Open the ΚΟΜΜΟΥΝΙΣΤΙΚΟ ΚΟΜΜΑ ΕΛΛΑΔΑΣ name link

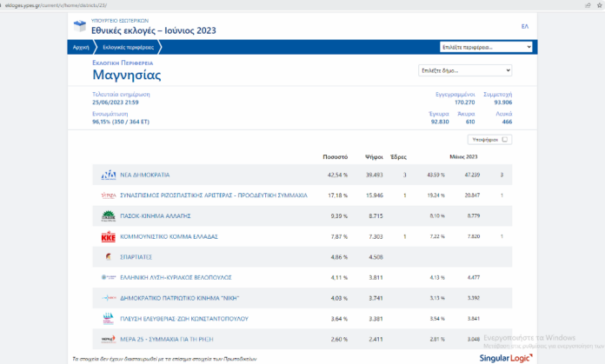click(x=168, y=236)
